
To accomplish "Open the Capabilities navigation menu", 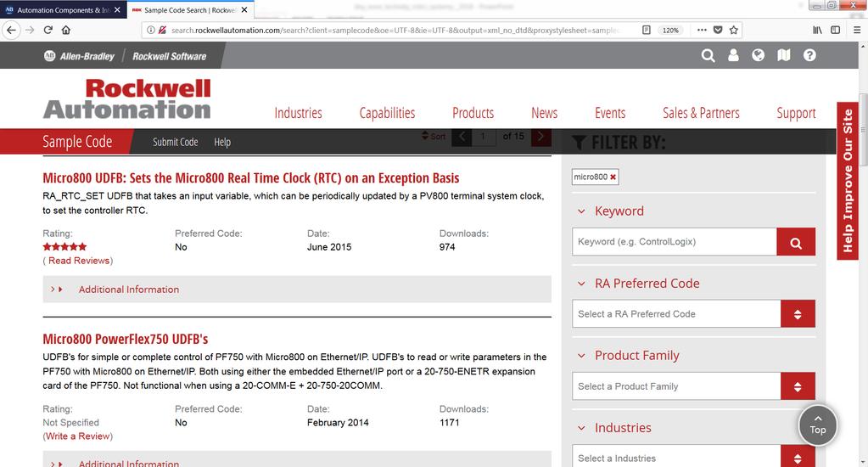I will (387, 113).
